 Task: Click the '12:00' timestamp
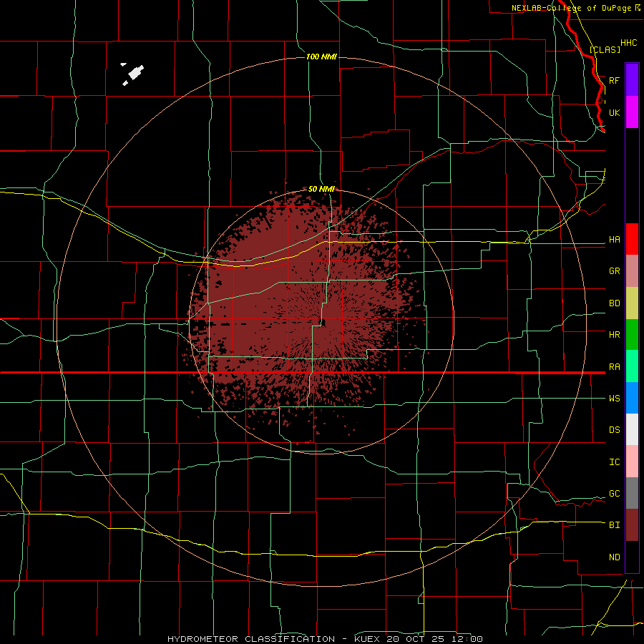[468, 639]
